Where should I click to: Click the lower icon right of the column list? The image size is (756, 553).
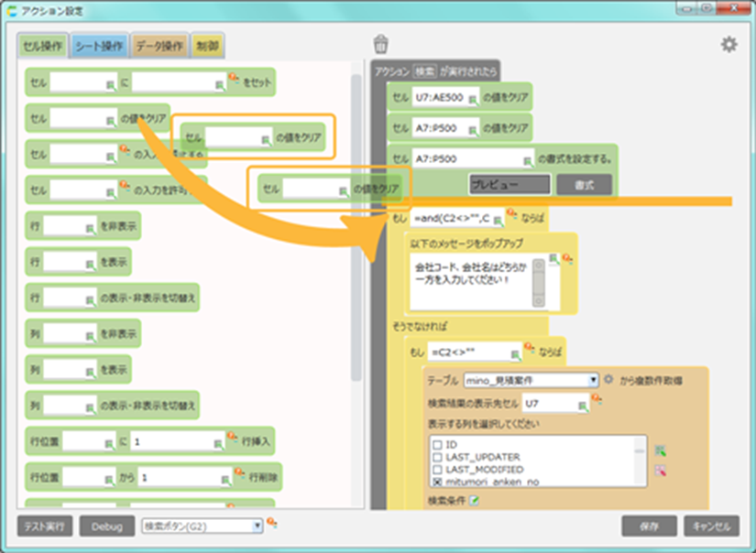coord(660,471)
